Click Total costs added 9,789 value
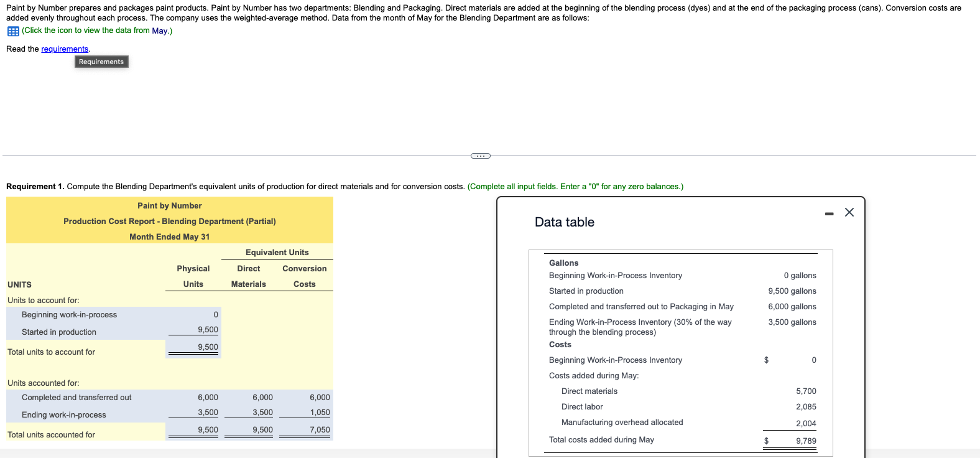980x458 pixels. (x=806, y=441)
